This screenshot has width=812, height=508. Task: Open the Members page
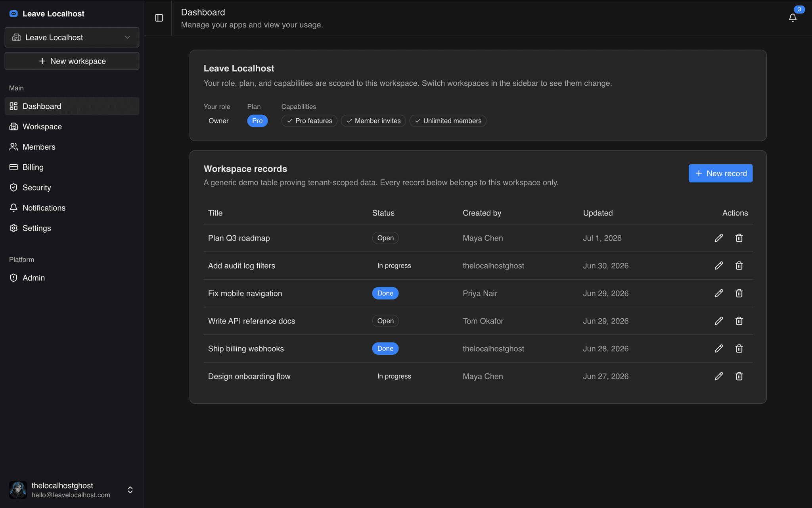click(x=72, y=147)
